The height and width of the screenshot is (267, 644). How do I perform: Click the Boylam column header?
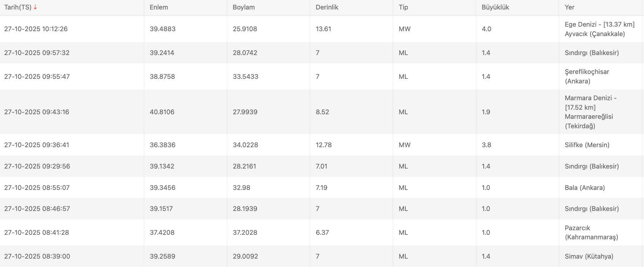244,7
